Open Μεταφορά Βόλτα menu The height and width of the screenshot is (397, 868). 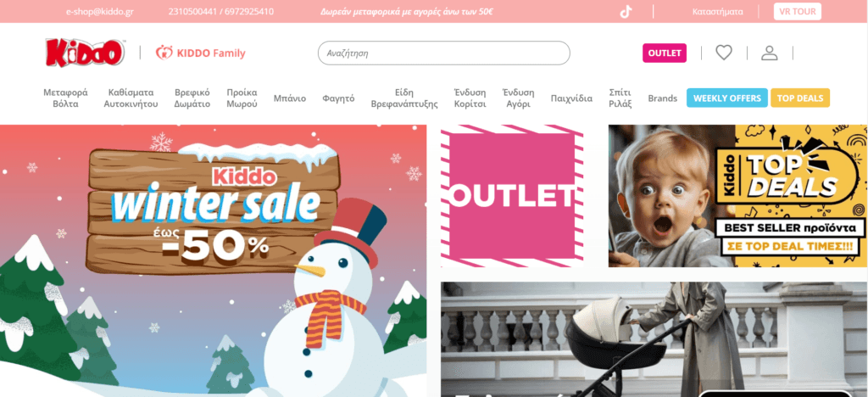[65, 98]
